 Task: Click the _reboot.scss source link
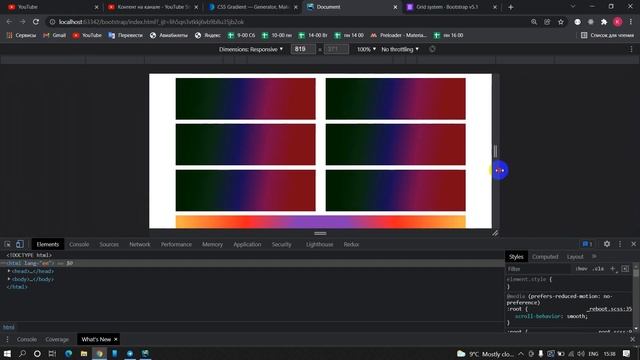point(609,309)
